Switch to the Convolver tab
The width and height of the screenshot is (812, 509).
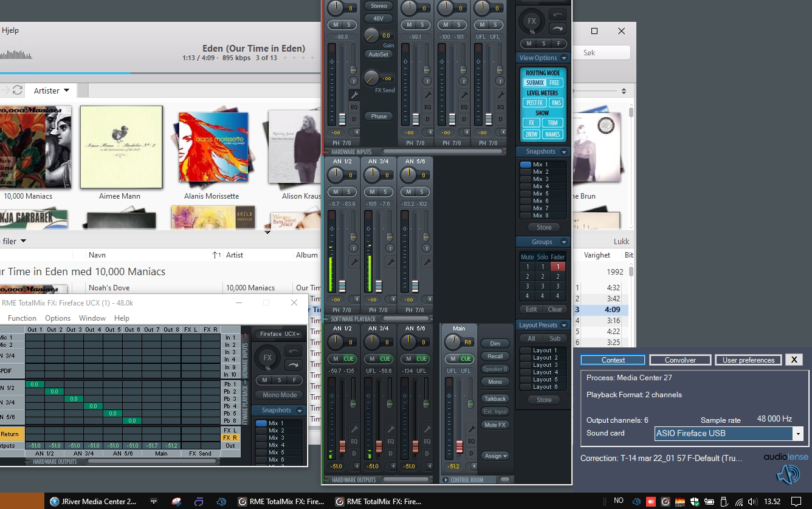click(680, 360)
